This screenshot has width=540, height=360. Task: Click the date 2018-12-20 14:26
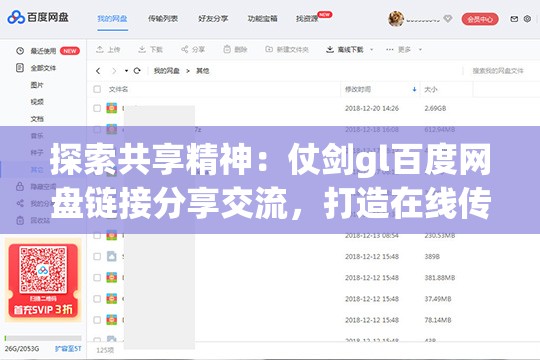(372, 109)
